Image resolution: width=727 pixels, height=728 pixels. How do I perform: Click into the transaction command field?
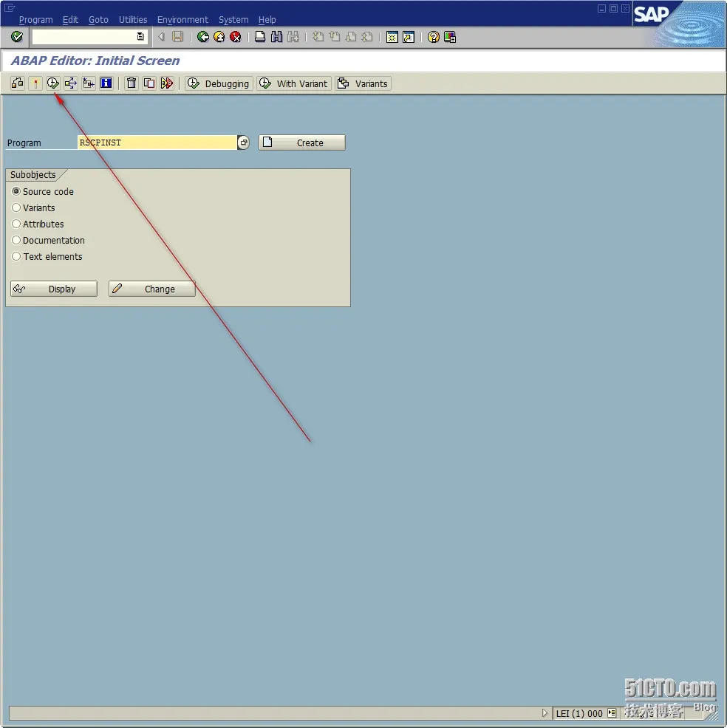[83, 37]
